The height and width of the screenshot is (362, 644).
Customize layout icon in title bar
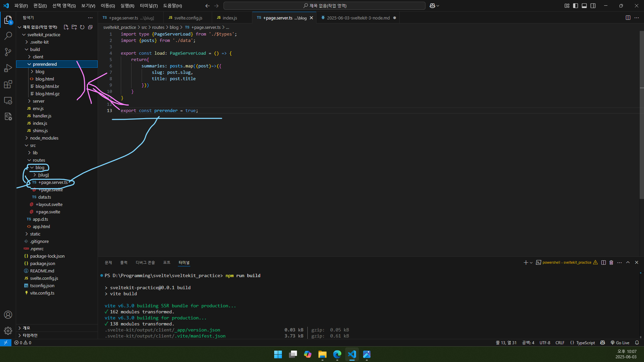(567, 6)
